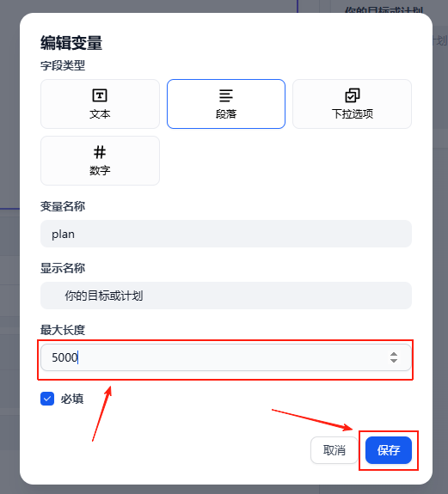This screenshot has height=494, width=448.
Task: Click the 最大长度 field label
Action: pos(63,330)
